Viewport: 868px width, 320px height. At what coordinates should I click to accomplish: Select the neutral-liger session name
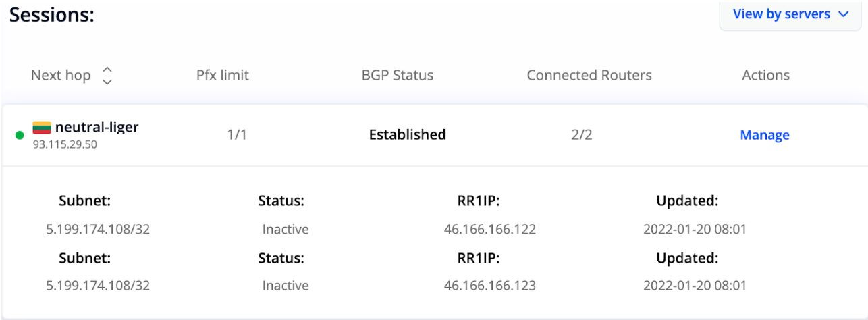click(97, 127)
